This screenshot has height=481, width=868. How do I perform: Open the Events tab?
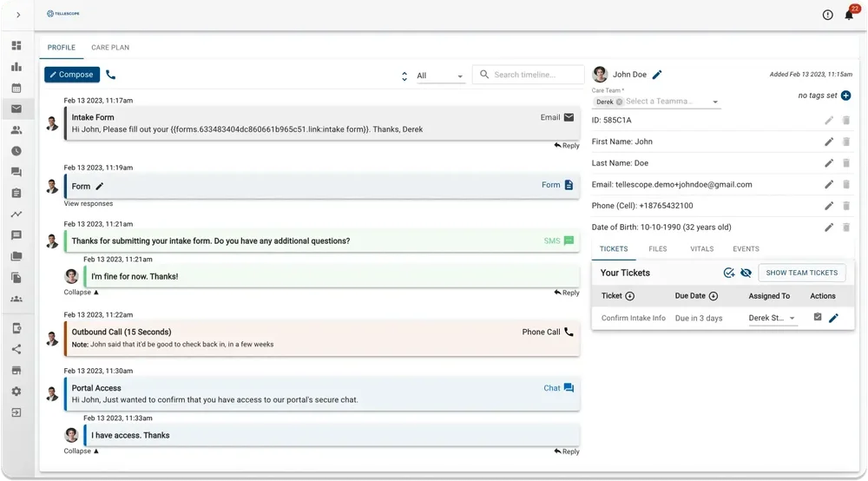pos(746,249)
